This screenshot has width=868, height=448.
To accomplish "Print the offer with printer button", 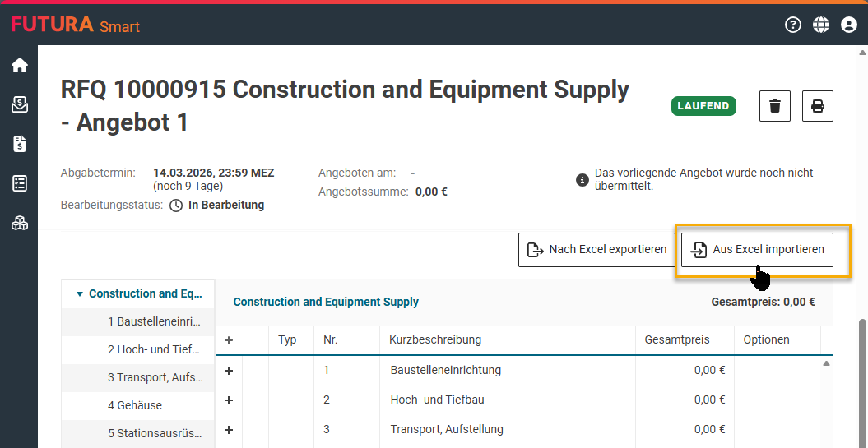I will (817, 106).
